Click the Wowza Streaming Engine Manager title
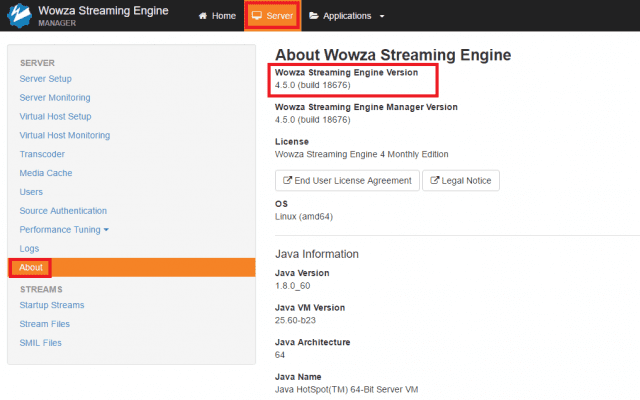Viewport: 640px width, 400px height. click(x=103, y=15)
